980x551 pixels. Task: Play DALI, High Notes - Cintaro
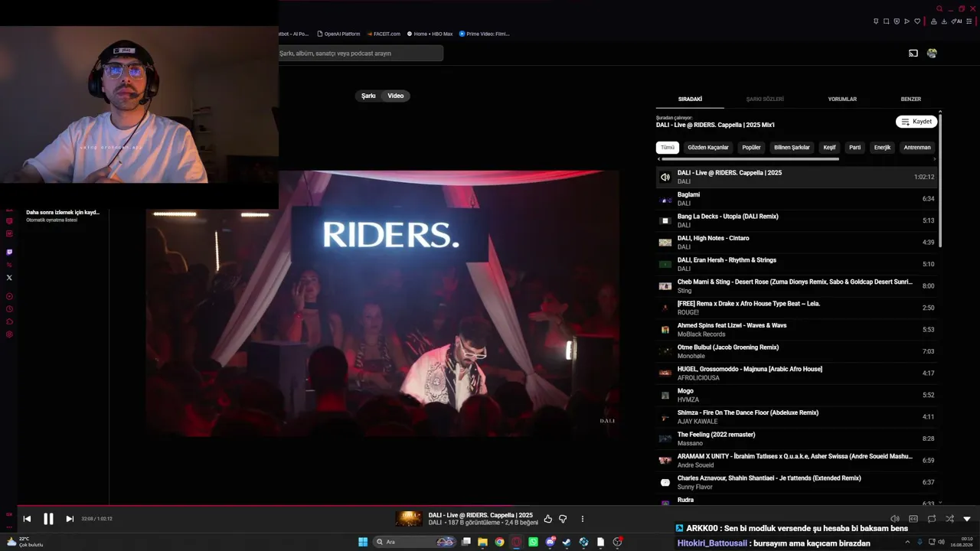796,243
